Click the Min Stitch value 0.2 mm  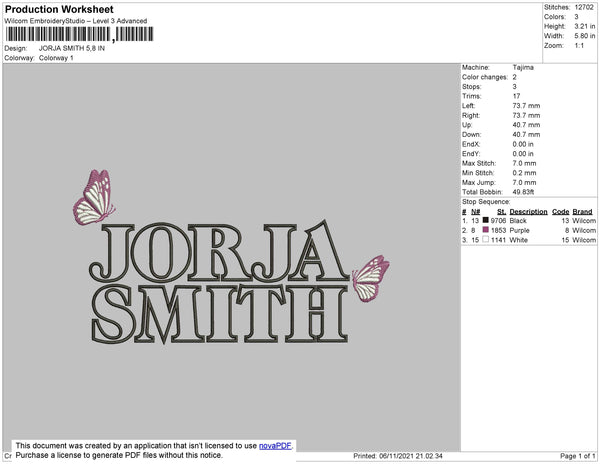(524, 173)
